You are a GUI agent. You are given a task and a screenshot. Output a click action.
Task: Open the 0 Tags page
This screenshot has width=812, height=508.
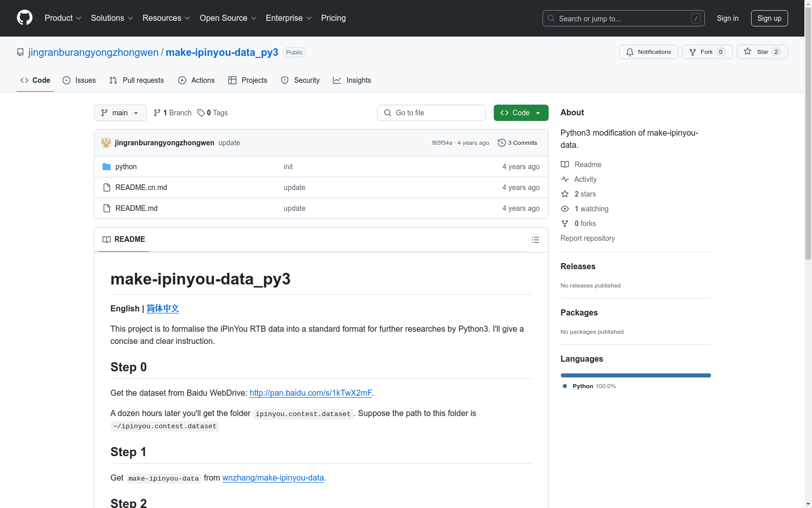[x=213, y=113]
